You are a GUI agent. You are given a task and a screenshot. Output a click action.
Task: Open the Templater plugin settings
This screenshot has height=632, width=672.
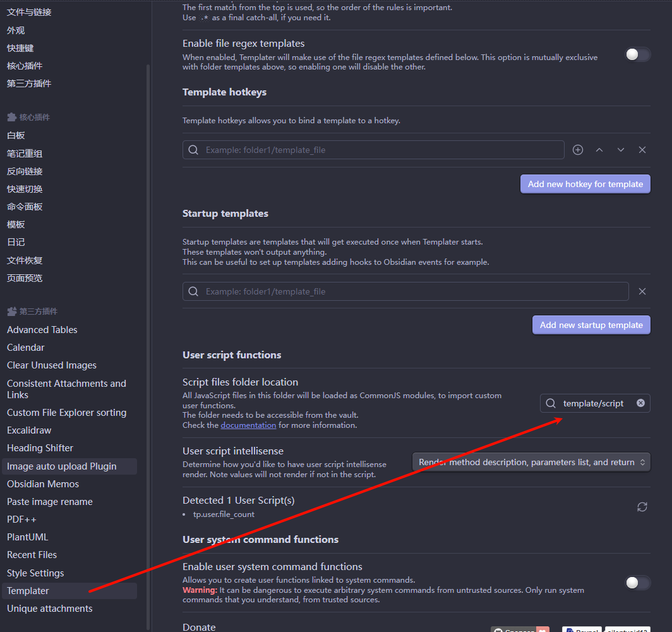pos(28,591)
